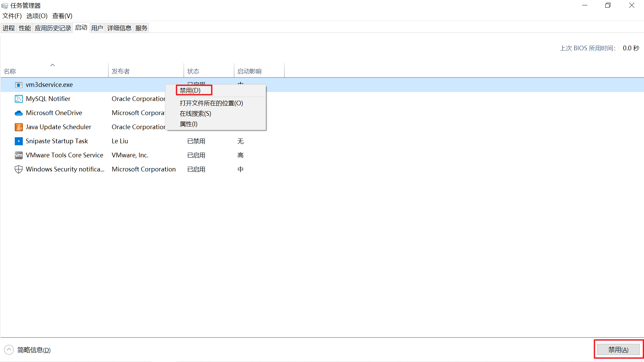Click the Windows Security shield icon
This screenshot has height=362, width=644.
19,169
